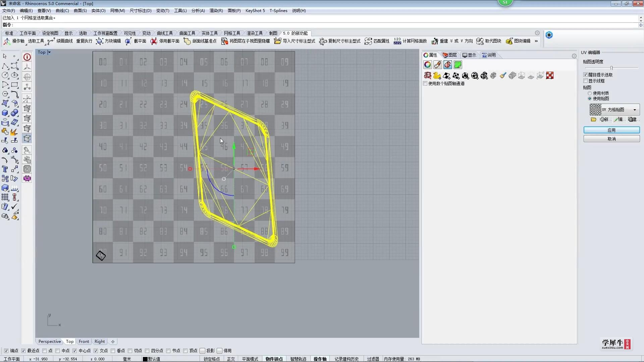Viewport: 644px width, 362px height.
Task: Click 停用截平面 disable clipping plane icon
Action: coord(154,41)
